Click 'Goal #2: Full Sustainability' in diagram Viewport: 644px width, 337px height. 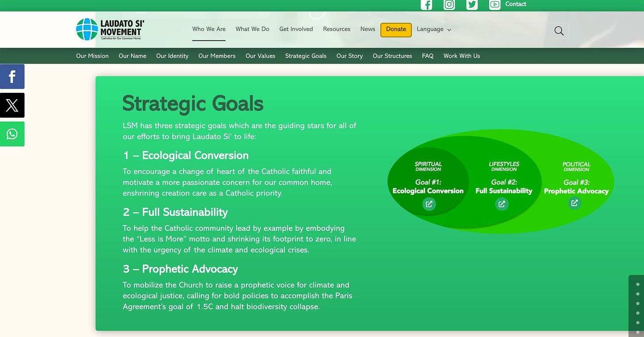click(x=504, y=187)
